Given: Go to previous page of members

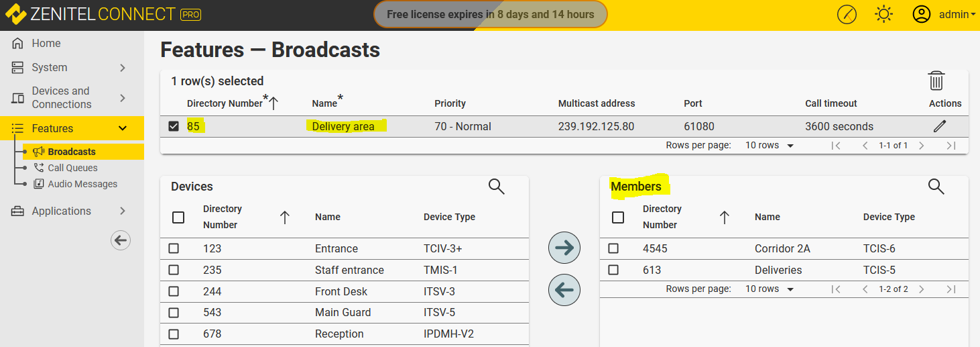Looking at the screenshot, I should click(x=865, y=289).
